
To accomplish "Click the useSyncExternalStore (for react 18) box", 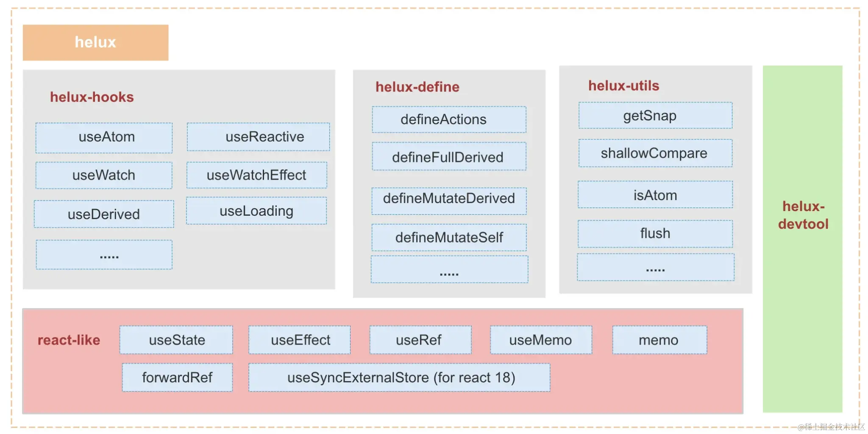I will tap(399, 377).
